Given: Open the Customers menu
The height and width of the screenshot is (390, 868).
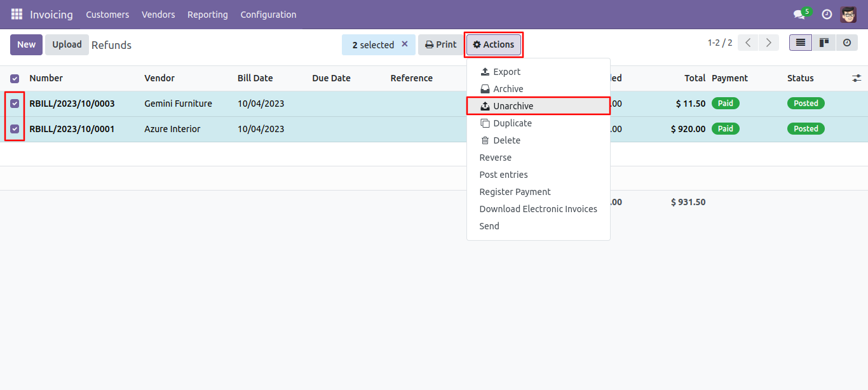Looking at the screenshot, I should tap(107, 14).
